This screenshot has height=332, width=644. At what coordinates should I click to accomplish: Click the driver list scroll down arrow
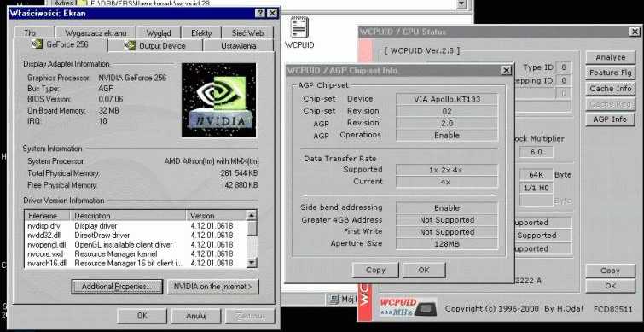click(x=252, y=263)
